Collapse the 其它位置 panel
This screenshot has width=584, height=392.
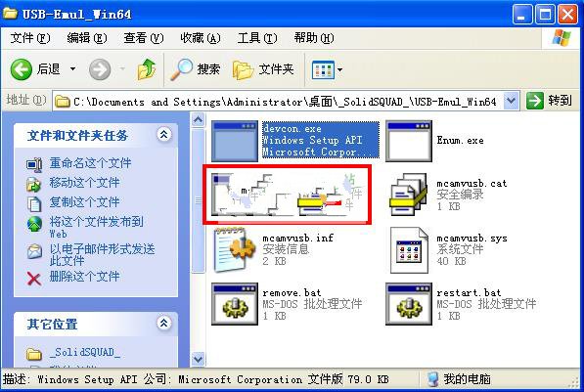[164, 323]
